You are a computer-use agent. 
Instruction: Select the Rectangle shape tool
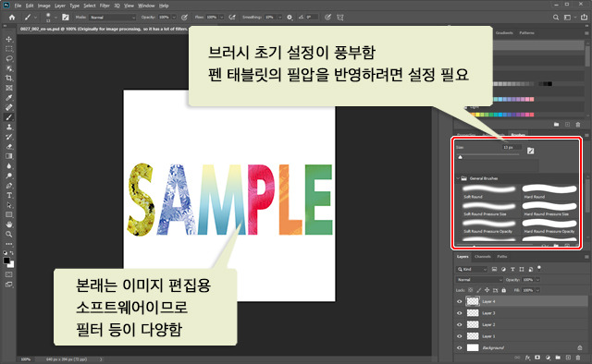[9, 215]
